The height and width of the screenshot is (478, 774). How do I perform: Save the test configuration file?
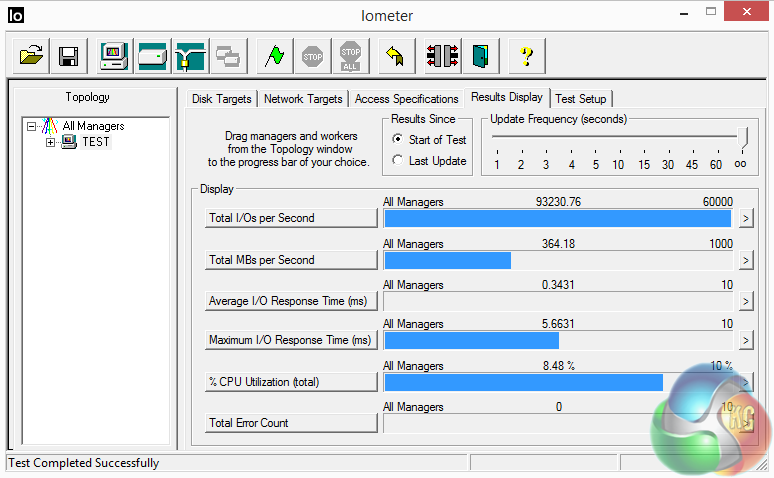[69, 56]
